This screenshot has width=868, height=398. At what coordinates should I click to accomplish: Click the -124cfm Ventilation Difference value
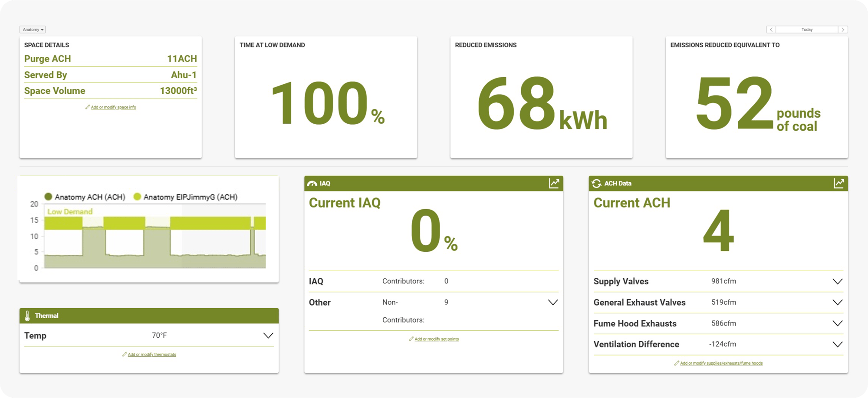coord(723,344)
